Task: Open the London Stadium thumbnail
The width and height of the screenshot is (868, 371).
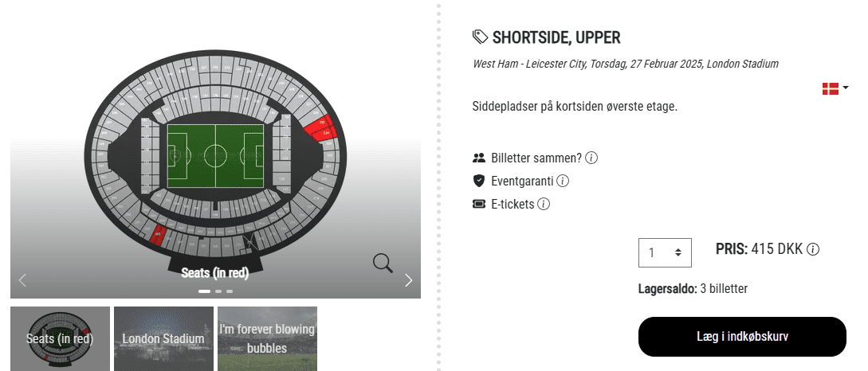Action: pyautogui.click(x=163, y=338)
